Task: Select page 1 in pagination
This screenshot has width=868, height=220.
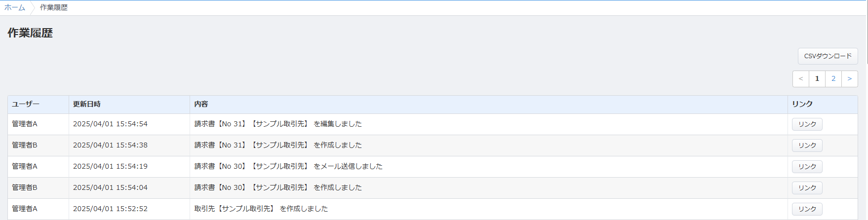Action: click(x=817, y=79)
